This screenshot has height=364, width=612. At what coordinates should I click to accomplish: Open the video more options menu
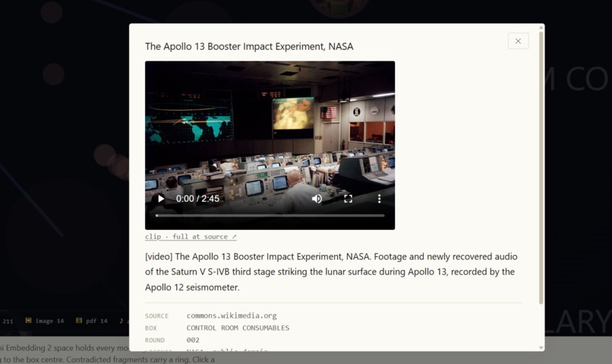pyautogui.click(x=379, y=199)
